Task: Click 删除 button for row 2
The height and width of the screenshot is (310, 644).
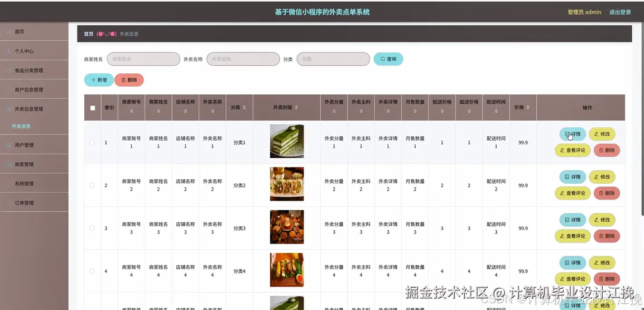Action: pos(607,193)
